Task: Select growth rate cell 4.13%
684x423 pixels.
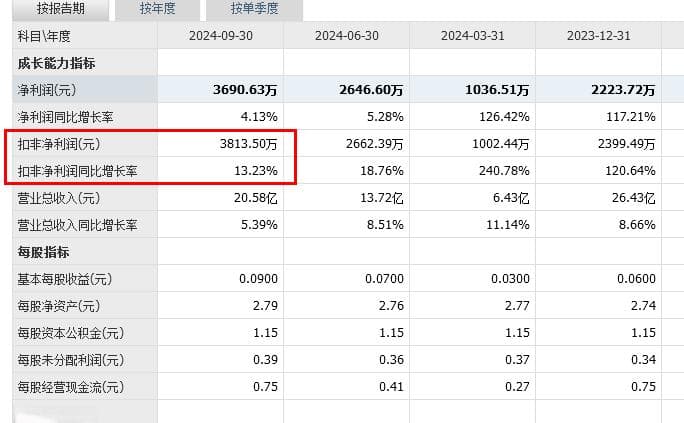Action: pos(259,117)
